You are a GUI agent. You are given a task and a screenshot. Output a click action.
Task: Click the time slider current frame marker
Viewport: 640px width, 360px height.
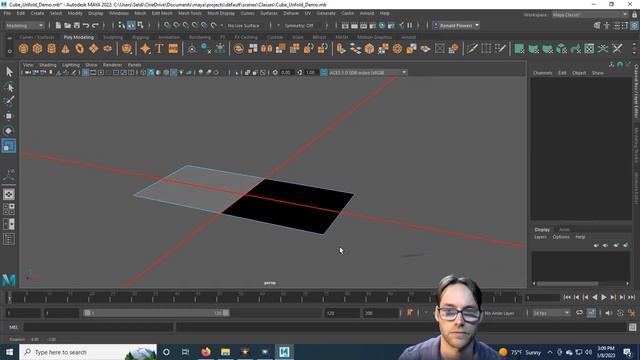pyautogui.click(x=9, y=297)
